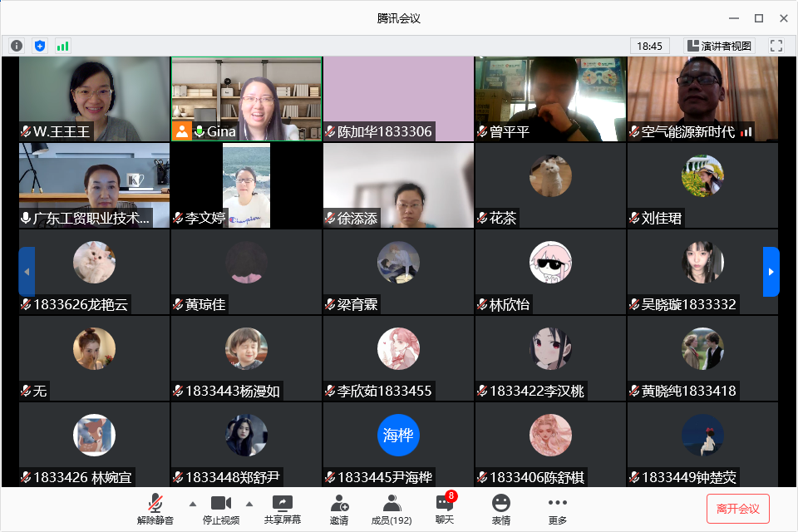The height and width of the screenshot is (532, 798).
Task: Go to next page of participants
Action: point(771,272)
